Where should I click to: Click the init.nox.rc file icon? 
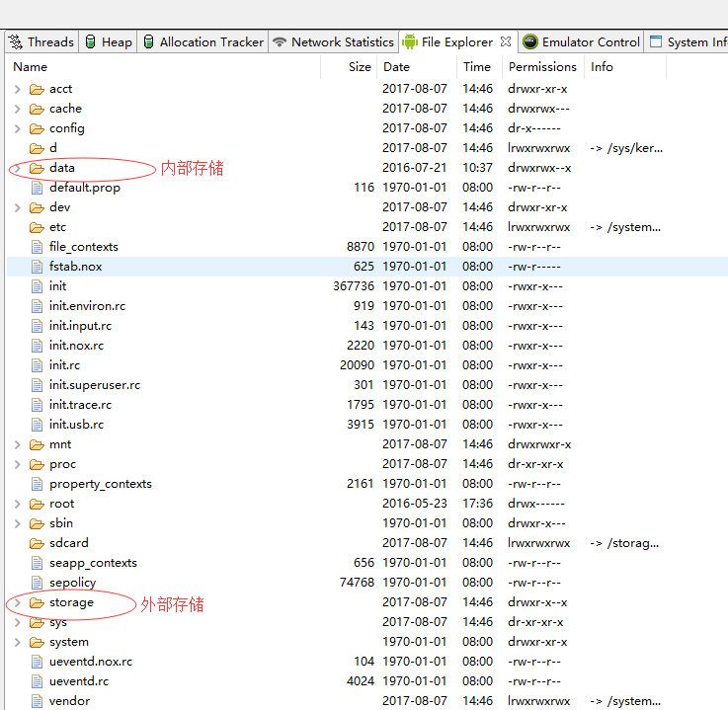37,347
